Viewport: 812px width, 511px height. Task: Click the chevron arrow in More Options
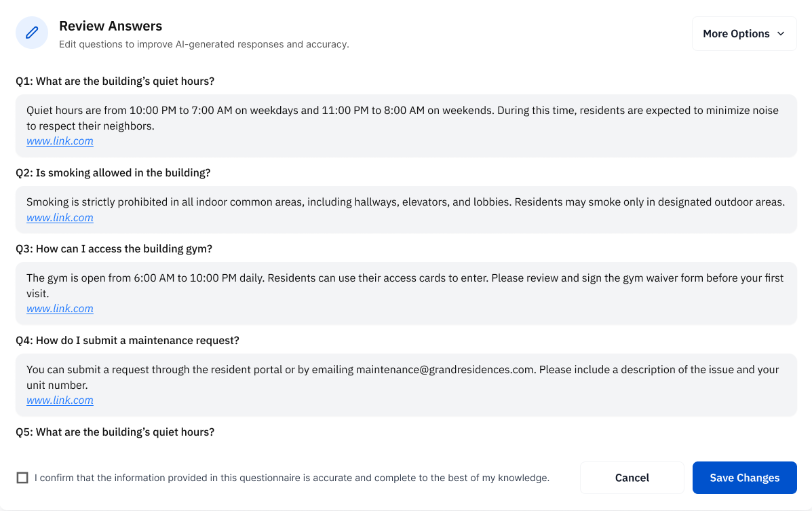click(x=781, y=34)
